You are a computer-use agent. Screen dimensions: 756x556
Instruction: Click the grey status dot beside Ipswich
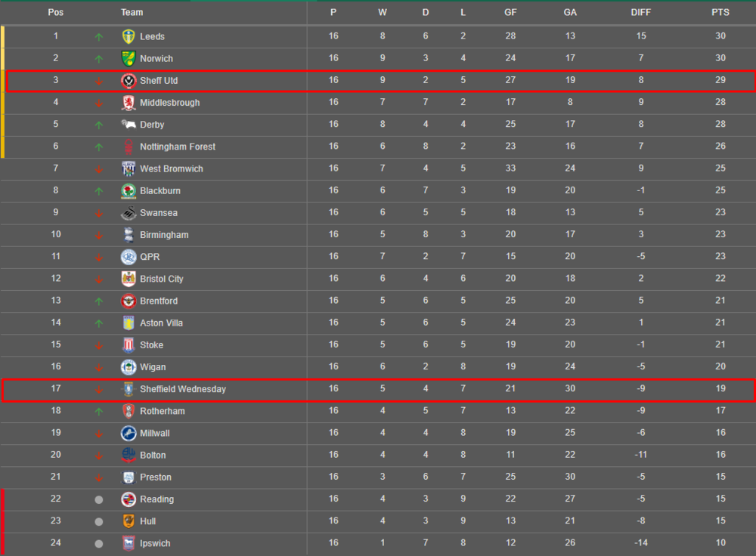pyautogui.click(x=99, y=543)
